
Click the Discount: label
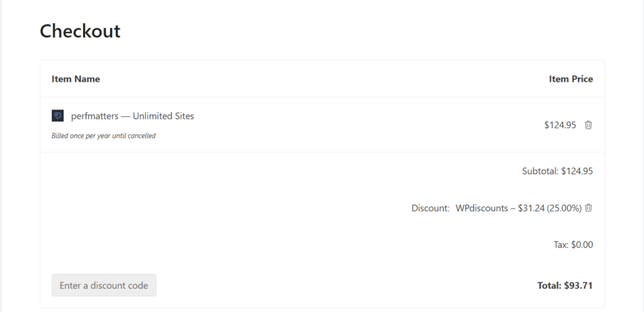(x=430, y=208)
